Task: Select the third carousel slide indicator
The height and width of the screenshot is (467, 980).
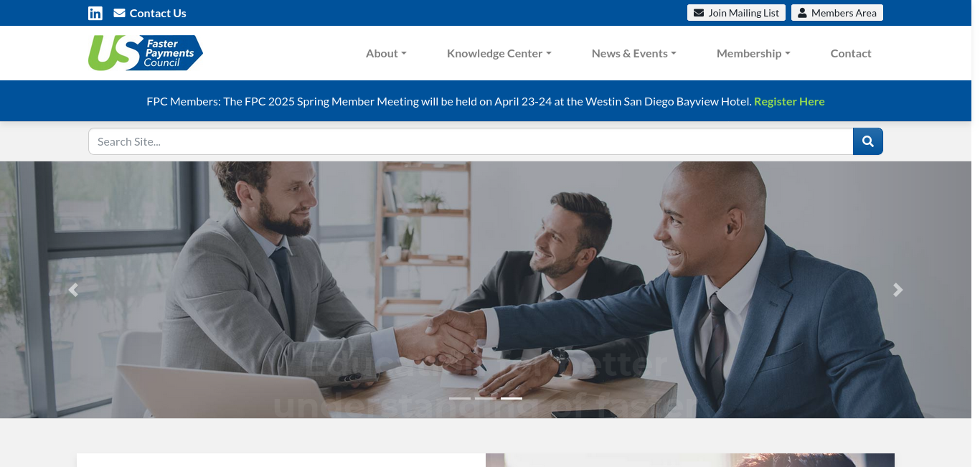Action: click(x=512, y=398)
